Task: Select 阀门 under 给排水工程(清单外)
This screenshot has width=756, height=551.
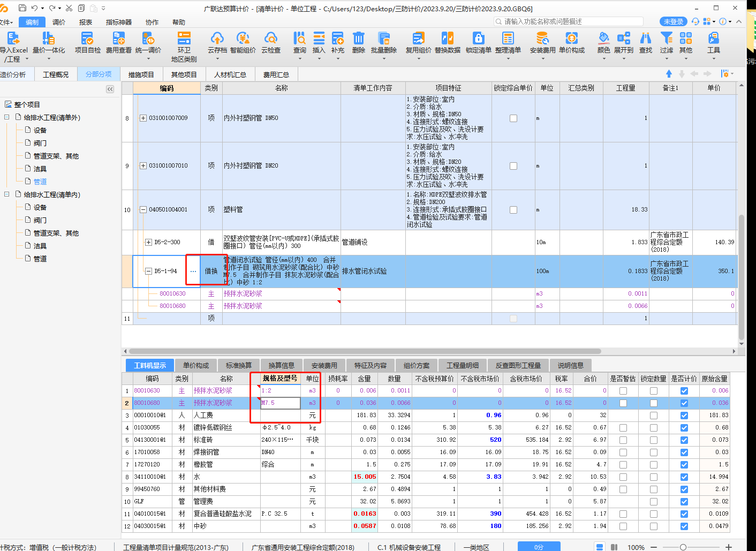Action: tap(40, 143)
